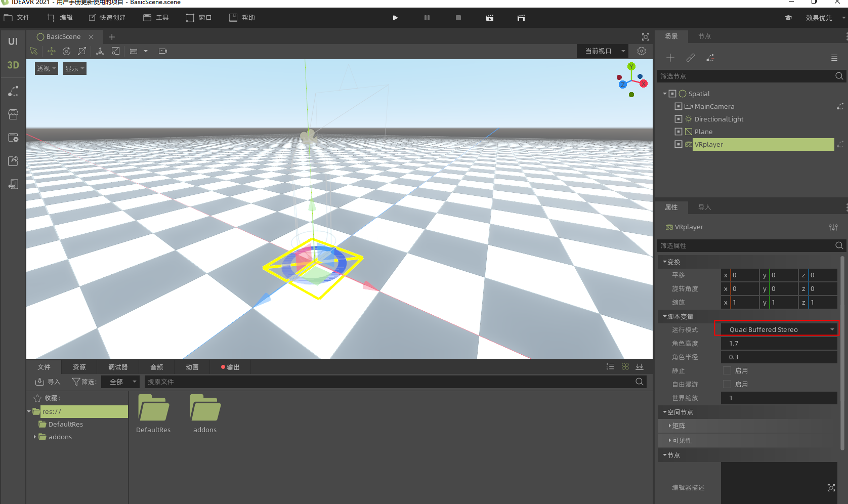848x504 pixels.
Task: Open viewport settings gear
Action: point(642,51)
